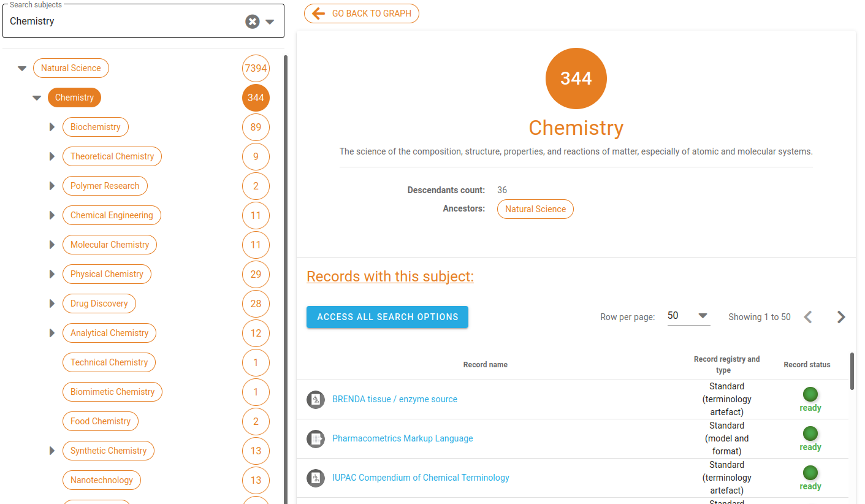Click the Descendants count value 36
Screen dimensions: 865x504
[x=502, y=190]
